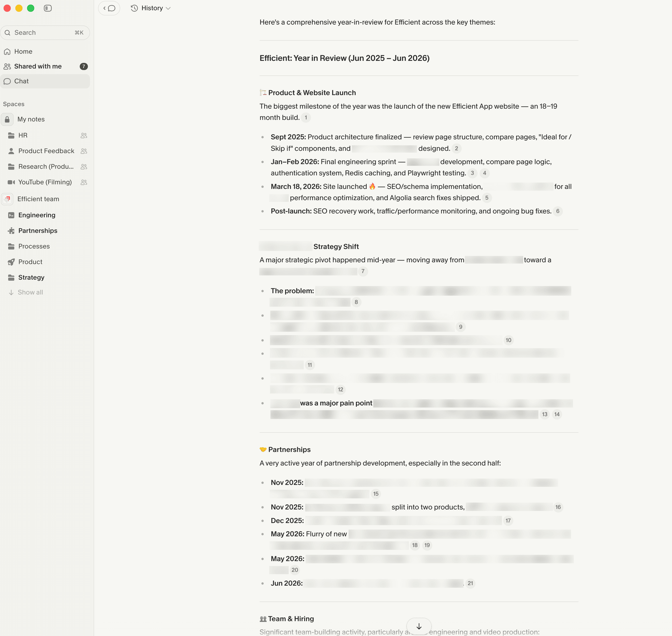Click shared-people icon next to HR
The height and width of the screenshot is (636, 672).
[x=84, y=135]
